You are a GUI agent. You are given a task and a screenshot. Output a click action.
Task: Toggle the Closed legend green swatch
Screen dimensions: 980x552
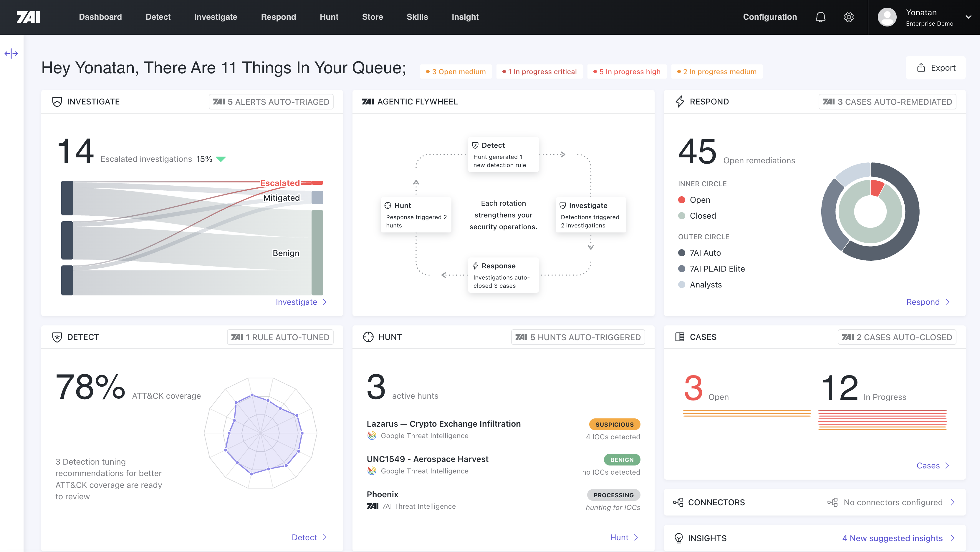[x=681, y=216]
